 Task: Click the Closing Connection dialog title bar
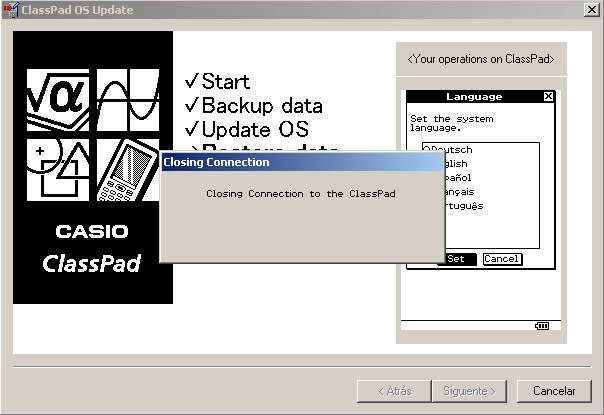click(x=302, y=162)
